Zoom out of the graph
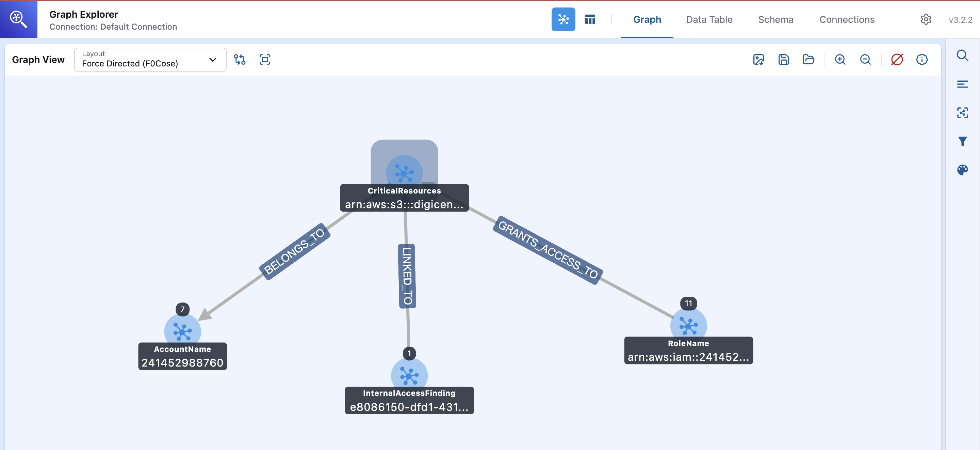 click(865, 59)
